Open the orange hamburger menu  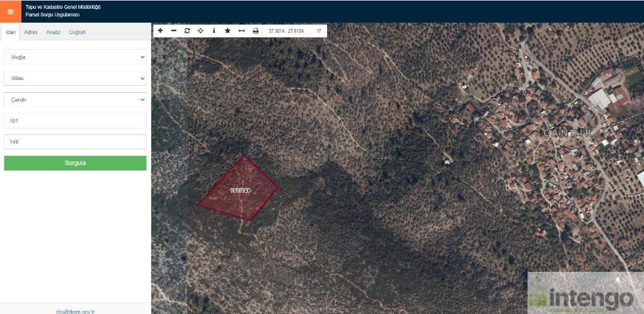10,11
